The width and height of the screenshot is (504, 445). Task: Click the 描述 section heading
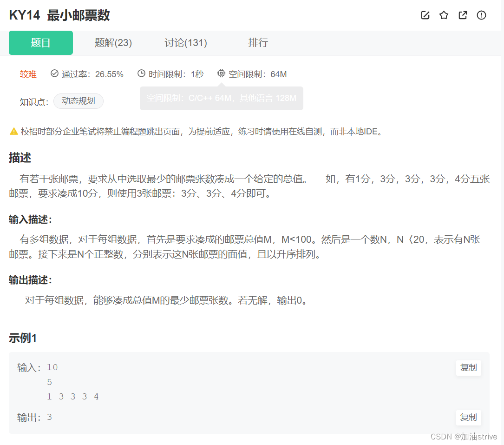point(20,158)
